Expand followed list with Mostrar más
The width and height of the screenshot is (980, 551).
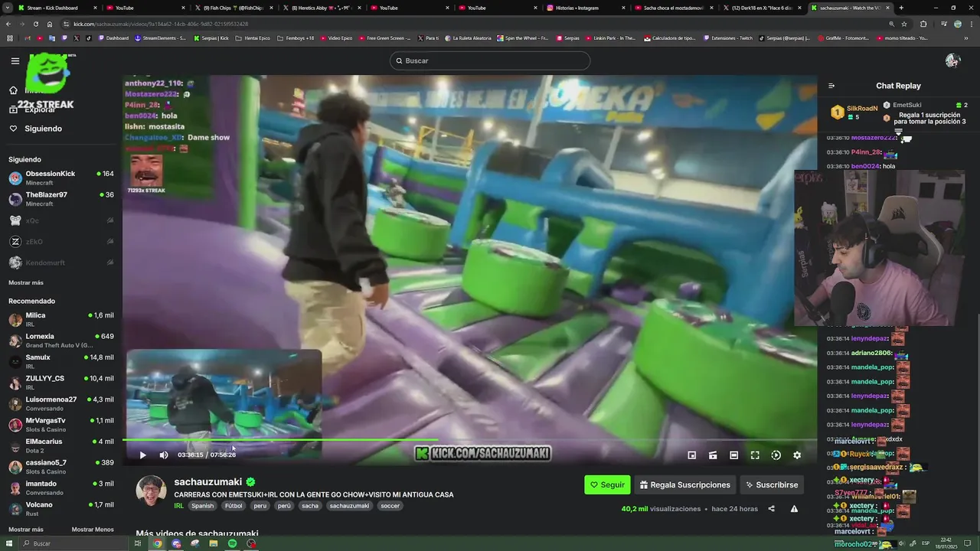[26, 282]
